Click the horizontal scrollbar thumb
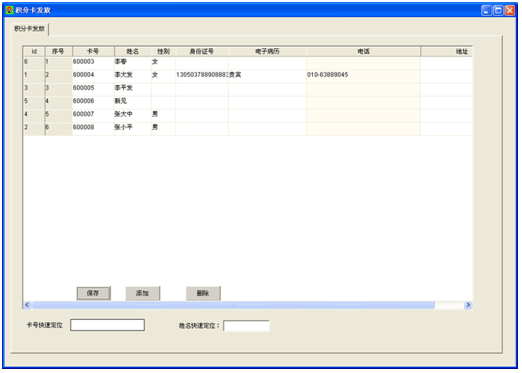 click(x=233, y=305)
